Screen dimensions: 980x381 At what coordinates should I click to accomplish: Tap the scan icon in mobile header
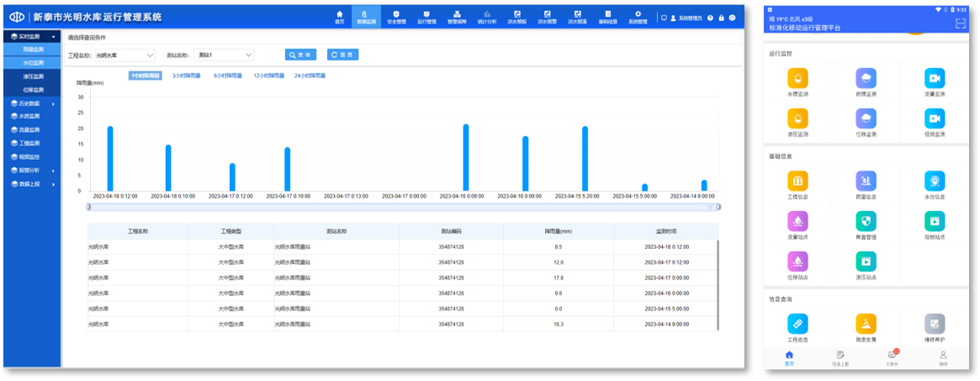pyautogui.click(x=961, y=24)
